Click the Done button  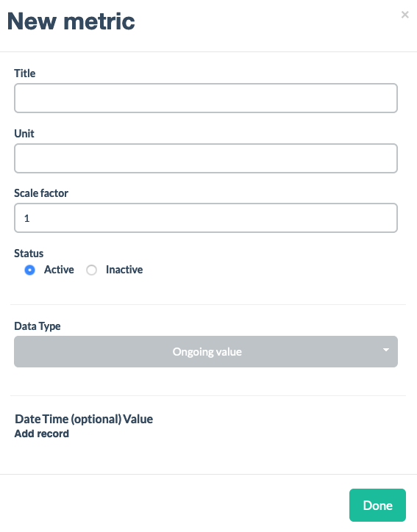[377, 506]
